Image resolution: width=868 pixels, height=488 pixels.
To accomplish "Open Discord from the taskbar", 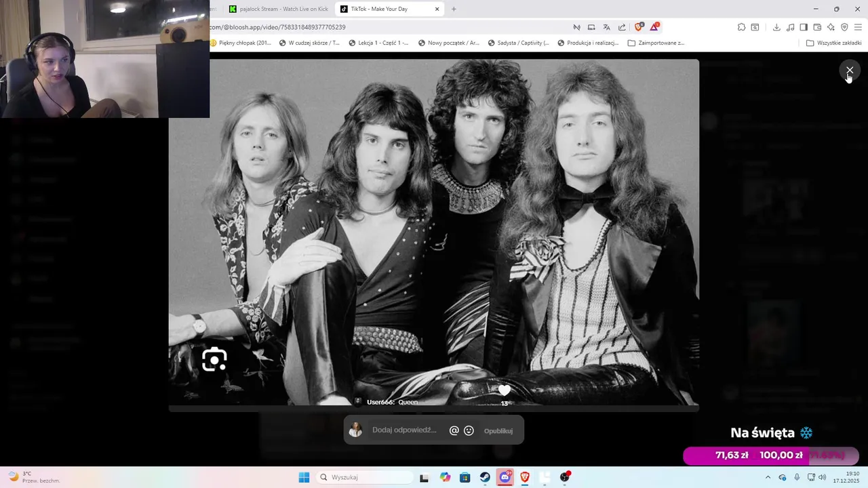I will pos(505,477).
